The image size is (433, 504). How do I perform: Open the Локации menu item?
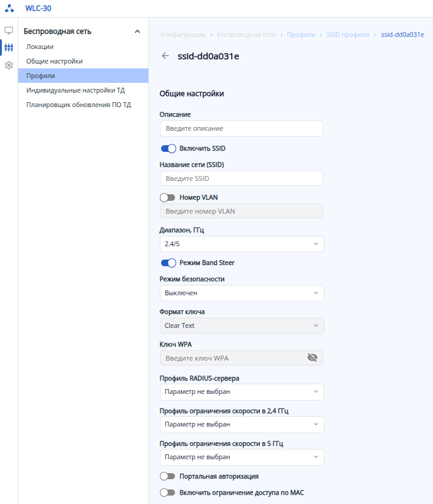(40, 47)
